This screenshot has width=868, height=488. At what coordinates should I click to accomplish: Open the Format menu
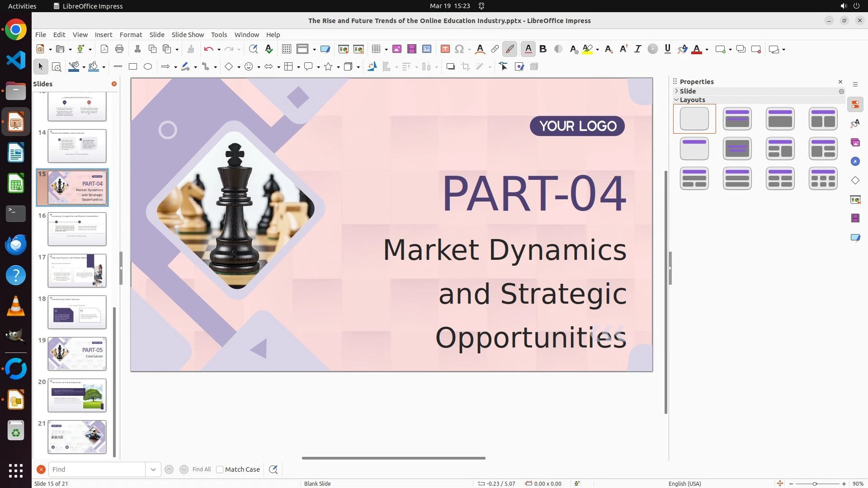tap(131, 35)
